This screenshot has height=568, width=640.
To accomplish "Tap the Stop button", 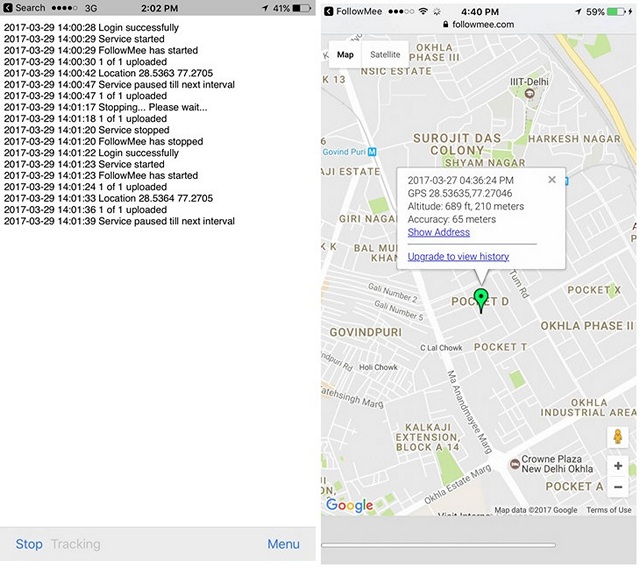I will [x=29, y=544].
